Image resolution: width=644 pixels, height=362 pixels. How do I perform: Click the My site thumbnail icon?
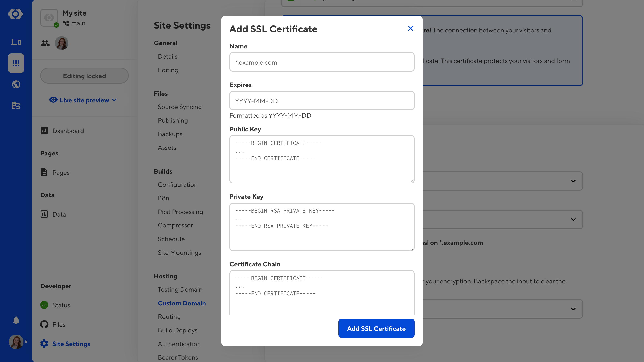[49, 18]
